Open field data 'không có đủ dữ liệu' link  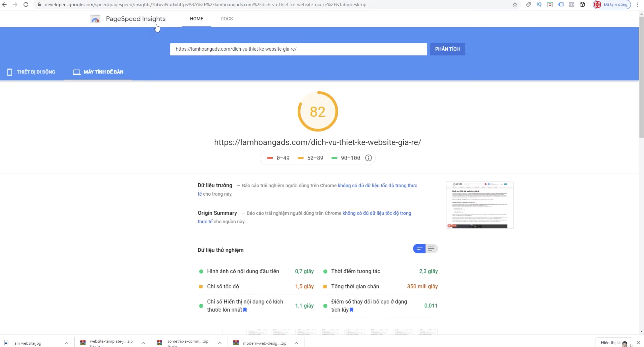[x=377, y=186]
